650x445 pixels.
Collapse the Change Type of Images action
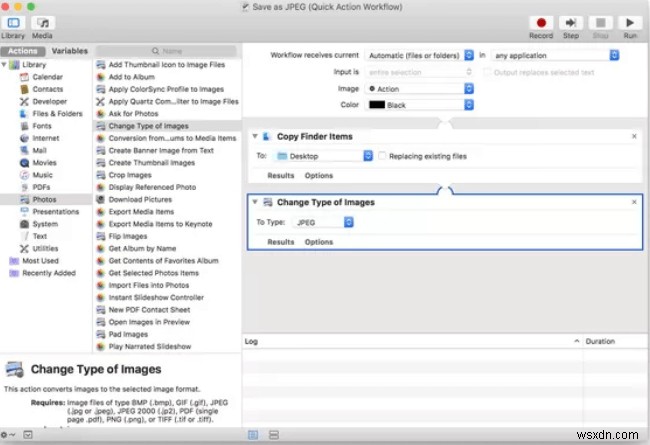pyautogui.click(x=255, y=202)
